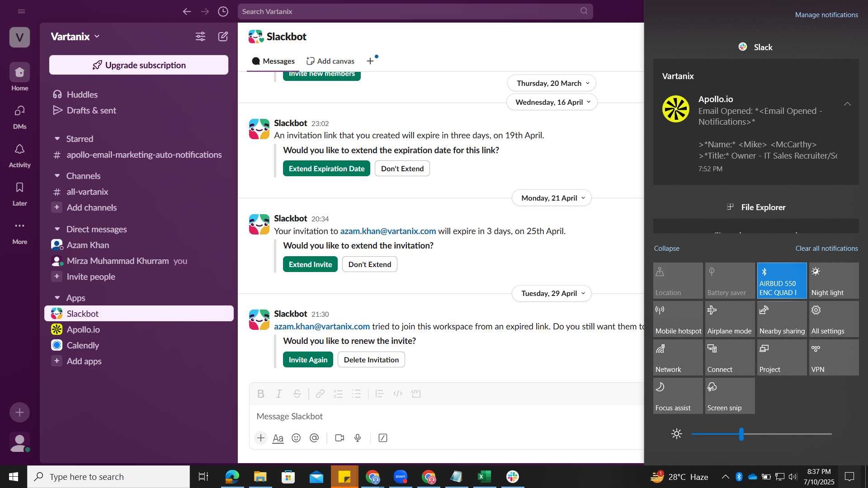The image size is (868, 488).
Task: Open the Add canvas tab
Action: click(330, 61)
